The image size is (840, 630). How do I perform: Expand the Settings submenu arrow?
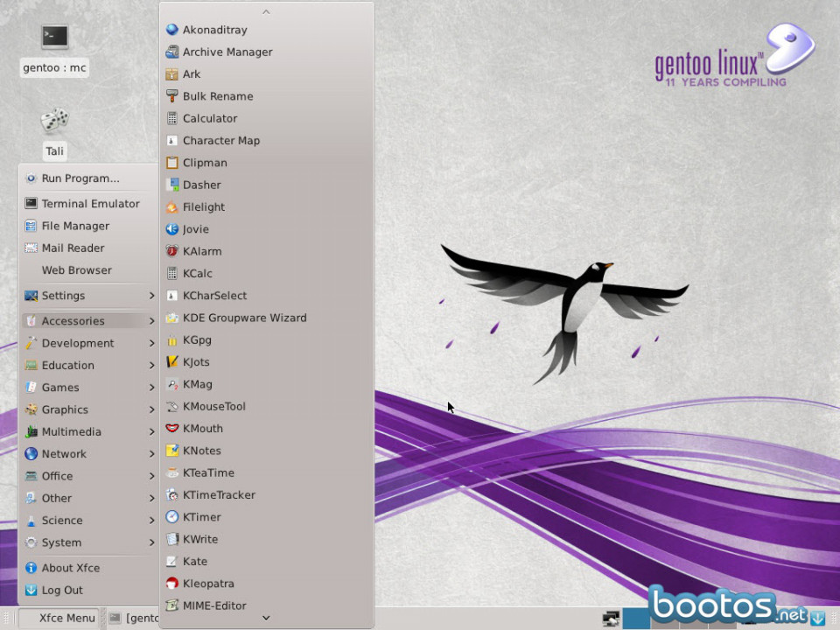click(x=151, y=296)
